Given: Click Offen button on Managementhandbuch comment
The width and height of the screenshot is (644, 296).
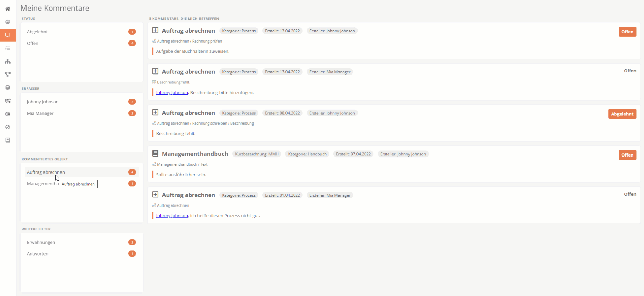Looking at the screenshot, I should 627,155.
